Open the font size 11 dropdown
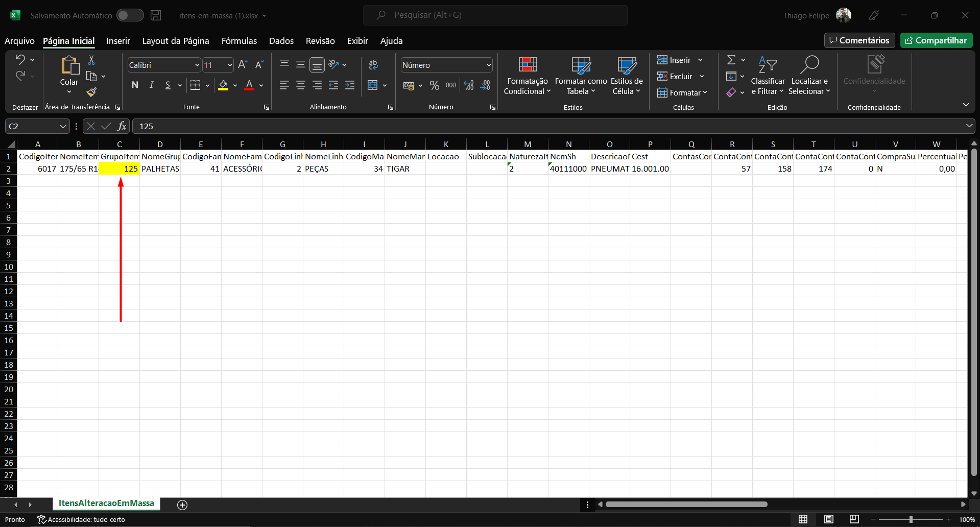 [x=230, y=65]
